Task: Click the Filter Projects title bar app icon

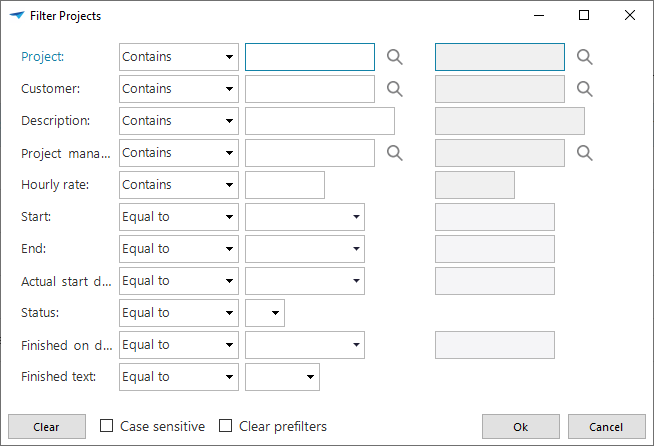Action: (16, 16)
